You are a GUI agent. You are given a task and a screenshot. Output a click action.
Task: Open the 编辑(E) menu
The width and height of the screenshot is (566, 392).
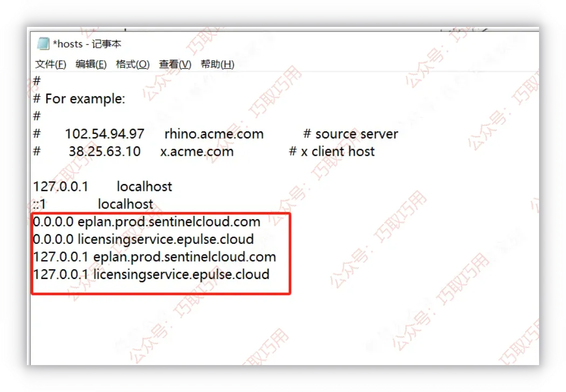click(x=91, y=64)
